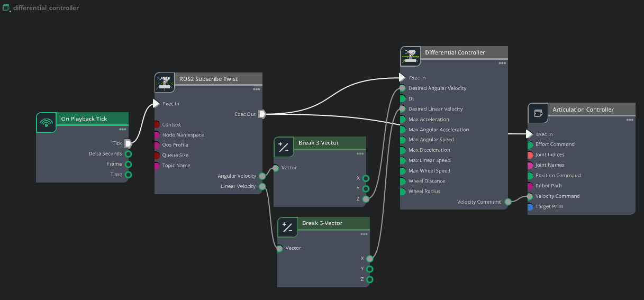The image size is (644, 300).
Task: Click the Desired Angular Velocity input port
Action: (x=403, y=88)
